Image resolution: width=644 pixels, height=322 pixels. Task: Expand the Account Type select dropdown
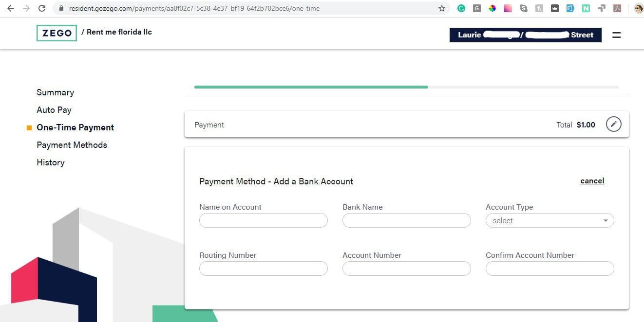[550, 220]
